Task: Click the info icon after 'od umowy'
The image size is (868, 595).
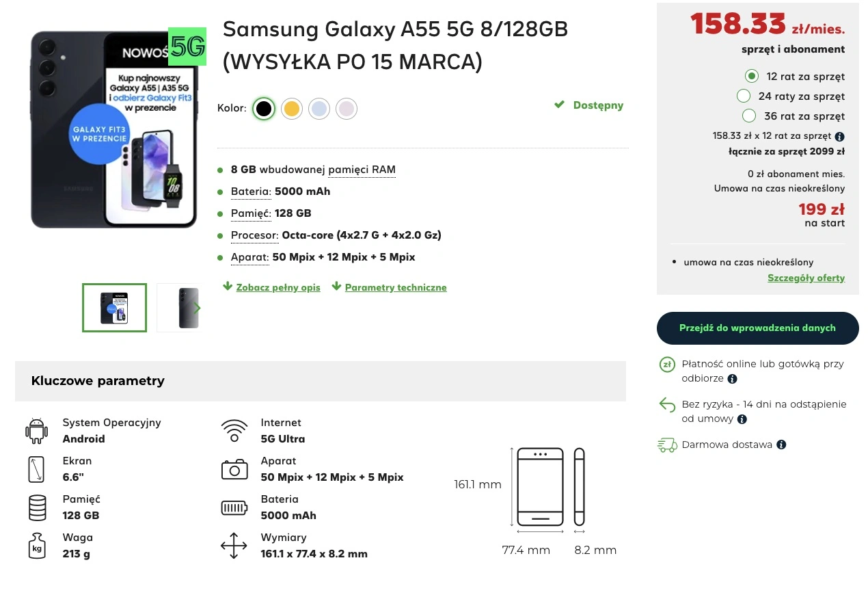Action: [x=742, y=419]
